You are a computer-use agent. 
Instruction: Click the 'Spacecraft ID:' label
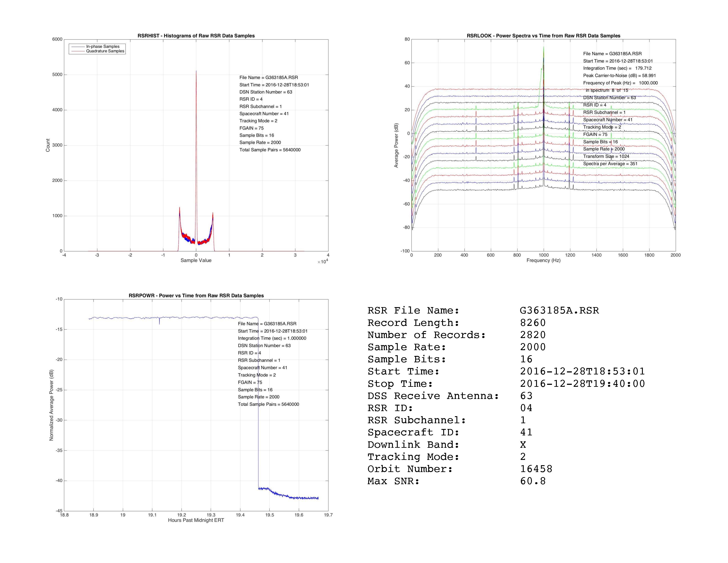click(x=413, y=432)
